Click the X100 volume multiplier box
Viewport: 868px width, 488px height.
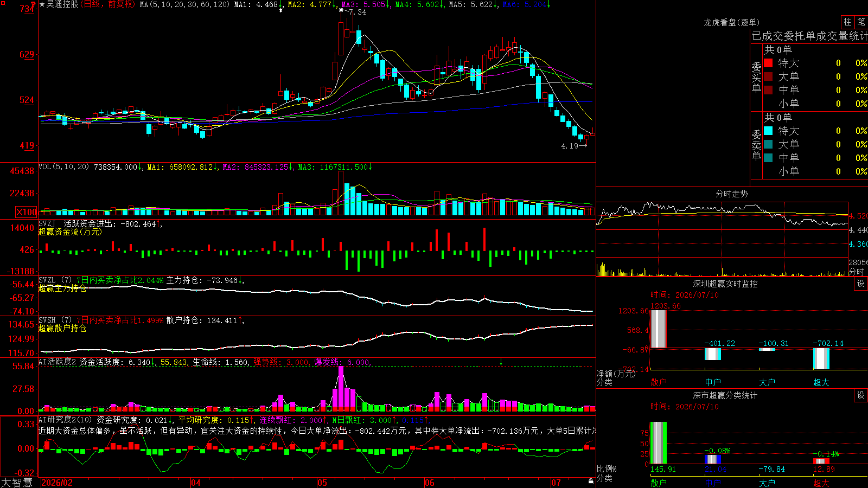(27, 212)
